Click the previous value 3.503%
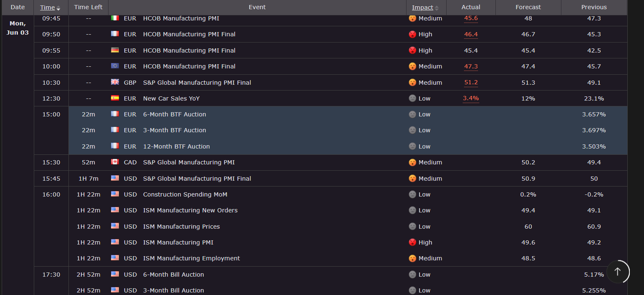Screen dimensions: 644x295 click(x=594, y=146)
